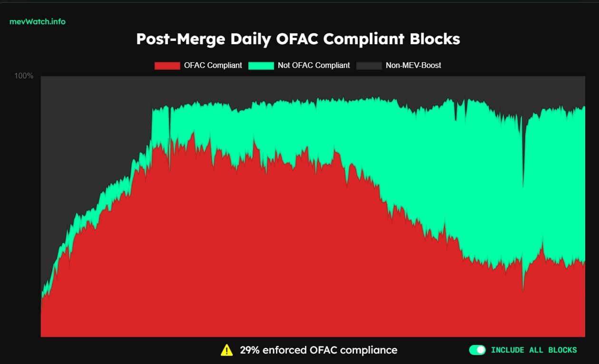
Task: Click the 100% y-axis label
Action: (24, 76)
